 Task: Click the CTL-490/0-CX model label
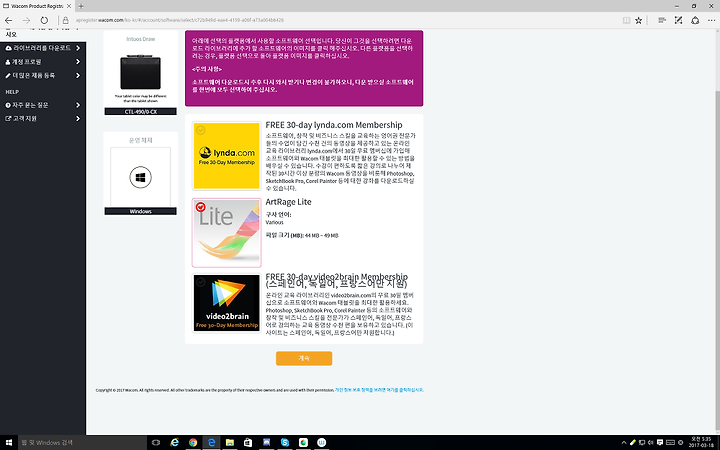[141, 112]
